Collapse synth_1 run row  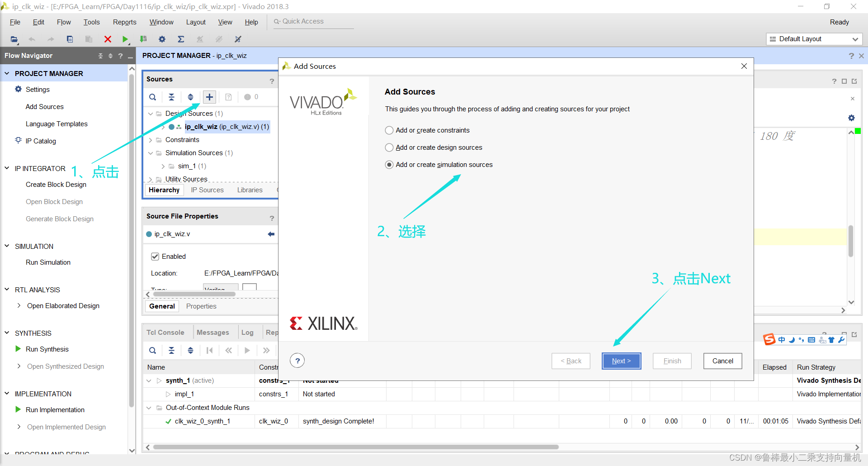coord(149,380)
